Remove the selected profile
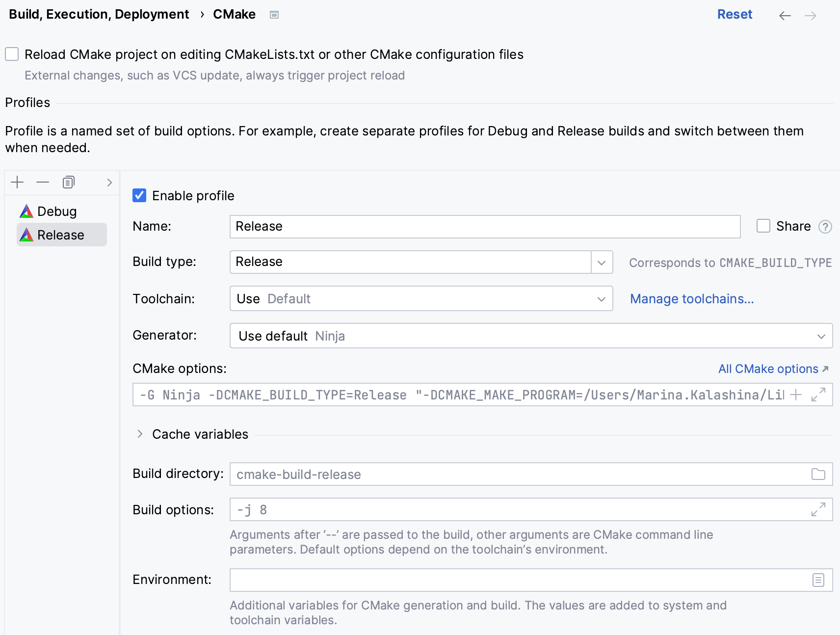This screenshot has height=635, width=840. point(43,182)
